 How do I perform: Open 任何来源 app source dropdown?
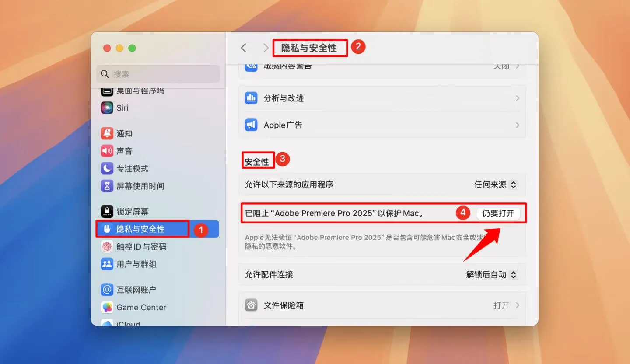pos(496,184)
